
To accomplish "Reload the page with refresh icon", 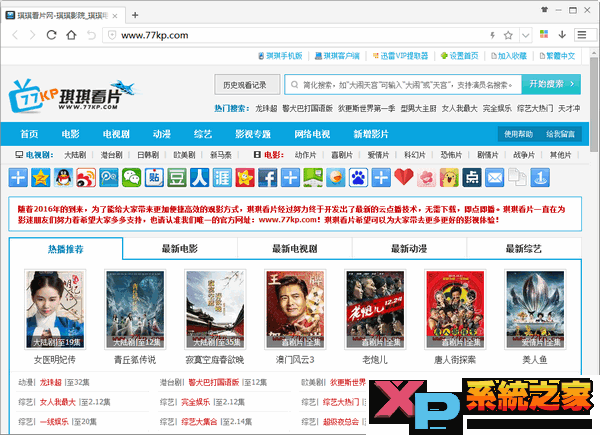I will [52, 35].
